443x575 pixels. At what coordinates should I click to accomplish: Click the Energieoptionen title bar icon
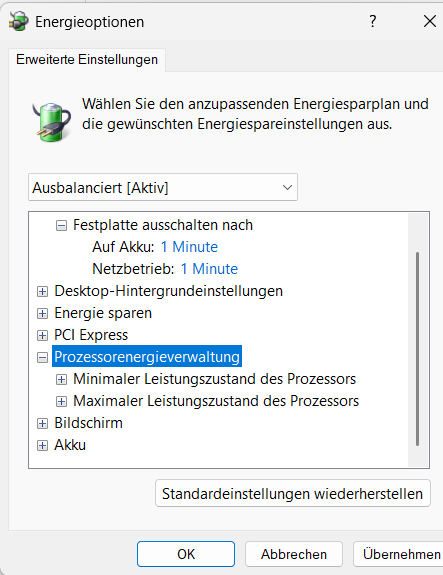click(19, 21)
